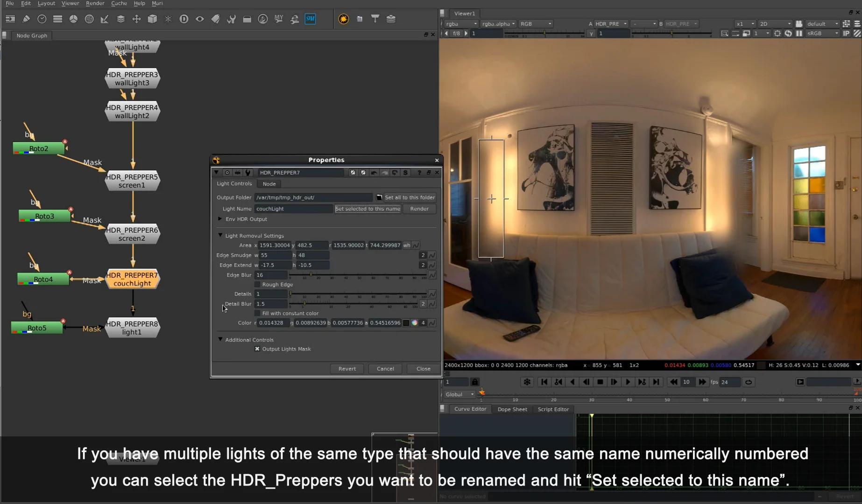
Task: Click the Deep 'D' nodes toolbar icon
Action: (x=184, y=19)
